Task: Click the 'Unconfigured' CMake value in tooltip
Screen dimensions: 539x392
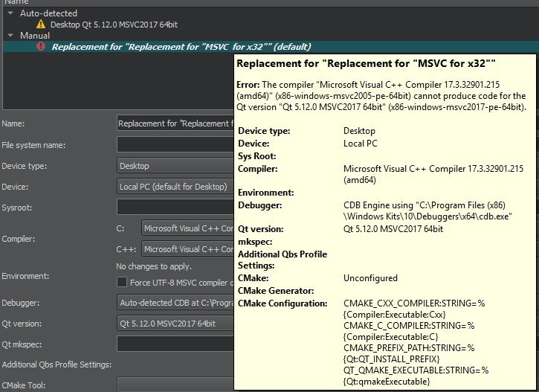Action: pos(370,278)
